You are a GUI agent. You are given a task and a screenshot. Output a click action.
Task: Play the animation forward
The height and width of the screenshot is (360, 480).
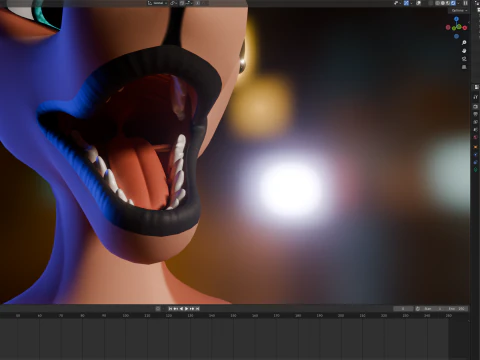point(186,309)
